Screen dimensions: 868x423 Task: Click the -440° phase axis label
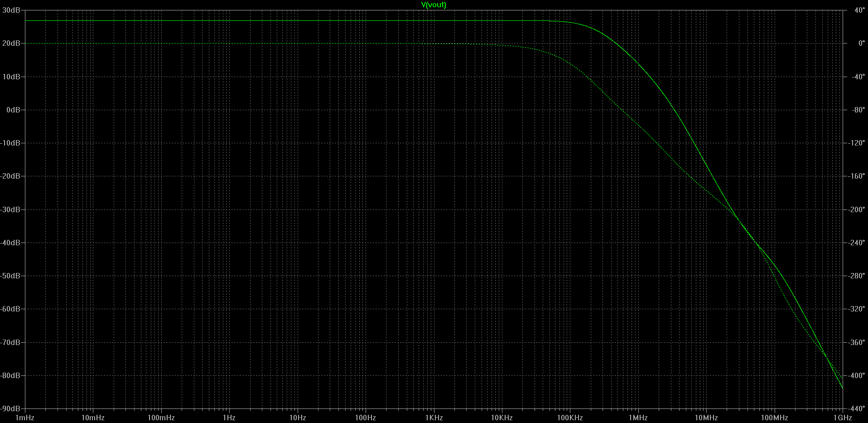(x=856, y=408)
